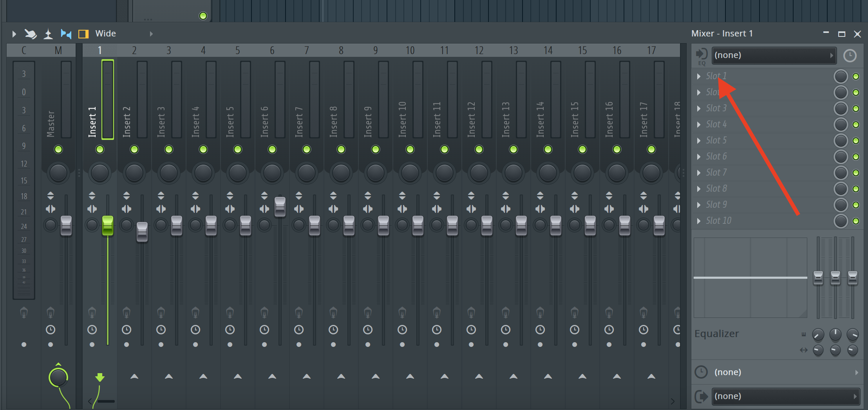Mute the Master track

pyautogui.click(x=58, y=149)
